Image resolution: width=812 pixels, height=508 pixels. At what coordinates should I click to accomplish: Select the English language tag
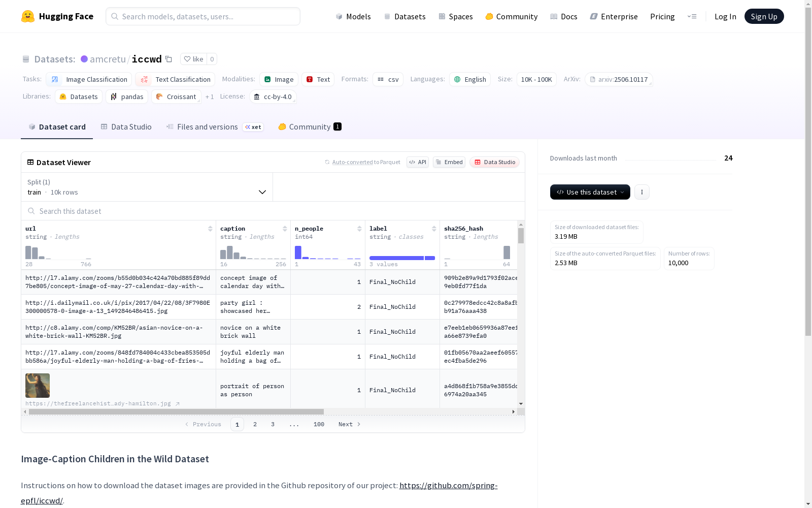point(470,79)
